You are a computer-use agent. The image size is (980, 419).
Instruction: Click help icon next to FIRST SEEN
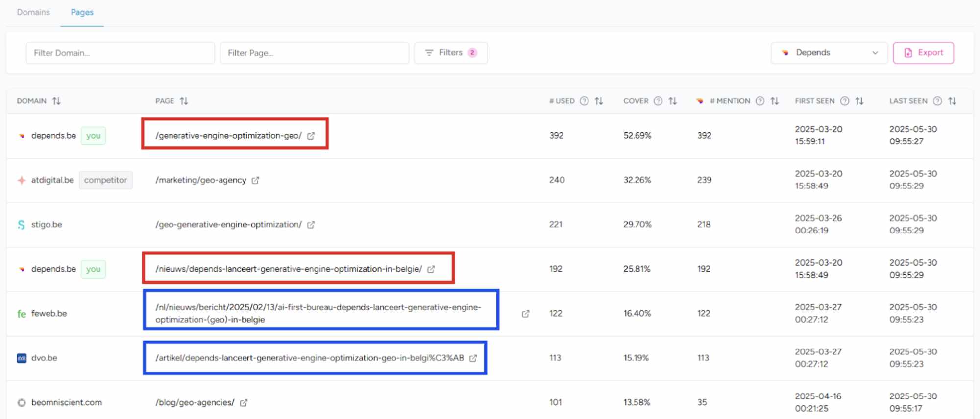coord(845,101)
